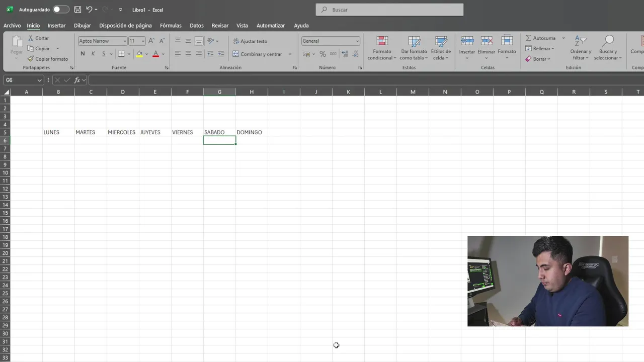This screenshot has height=362, width=644.
Task: Click Autosuma button
Action: point(541,38)
